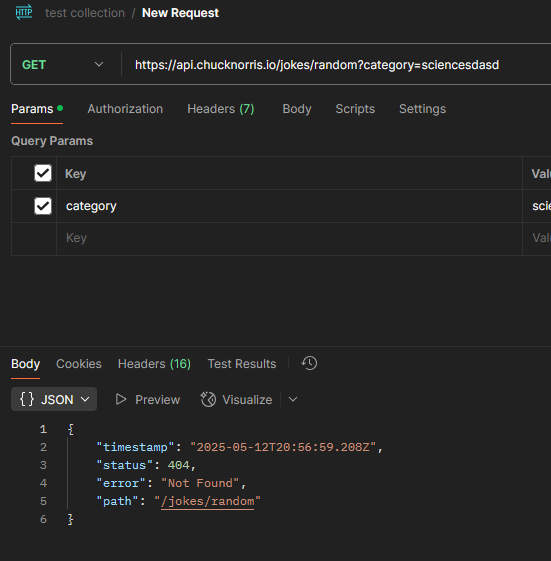The image size is (551, 561).
Task: Expand the Visualize options chevron
Action: pos(293,399)
